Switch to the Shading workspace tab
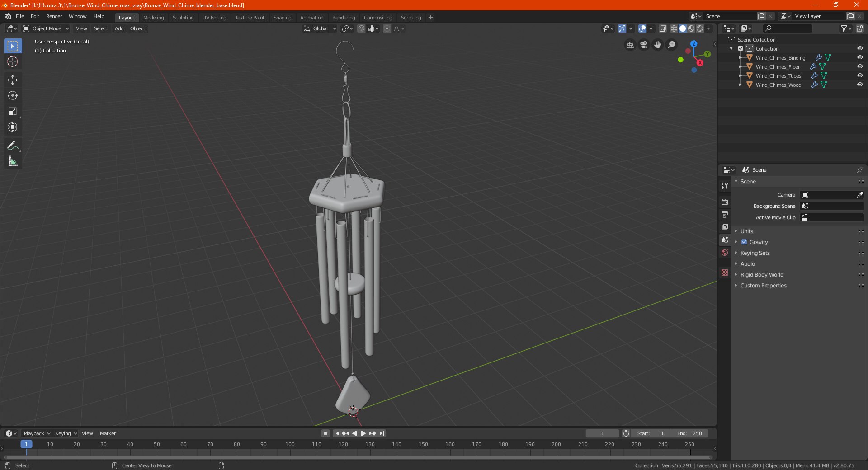Viewport: 868px width, 470px height. pos(282,18)
